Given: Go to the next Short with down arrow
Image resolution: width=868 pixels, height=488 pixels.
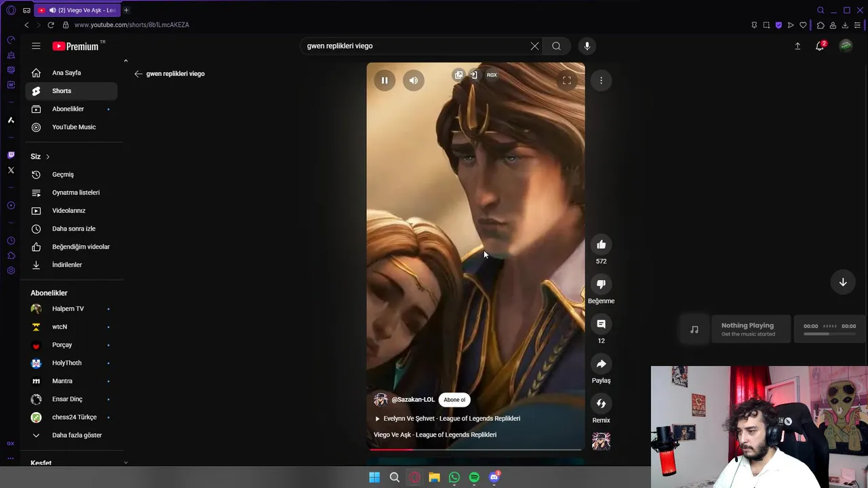Looking at the screenshot, I should pos(843,282).
